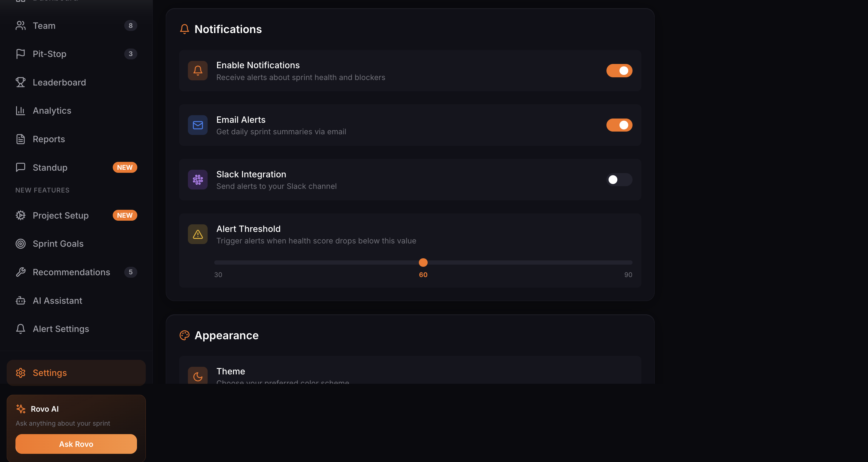Open the Standup menu item
868x462 pixels.
click(x=50, y=167)
